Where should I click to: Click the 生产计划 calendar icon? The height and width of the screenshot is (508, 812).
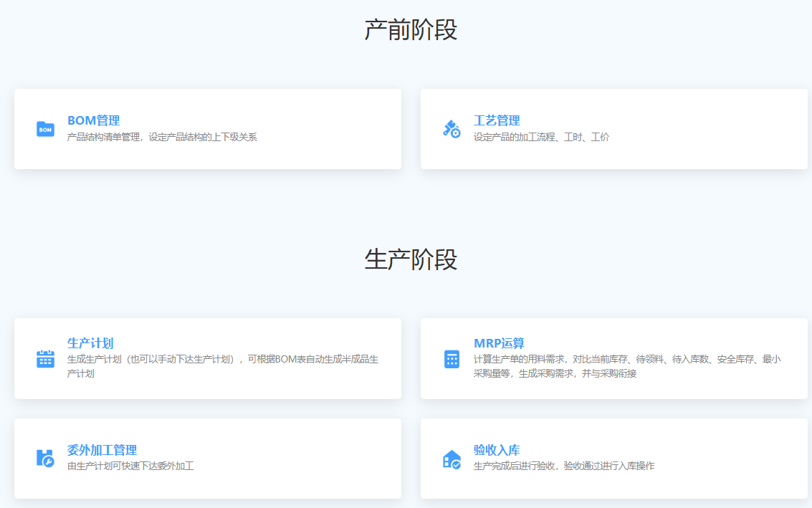(x=45, y=358)
